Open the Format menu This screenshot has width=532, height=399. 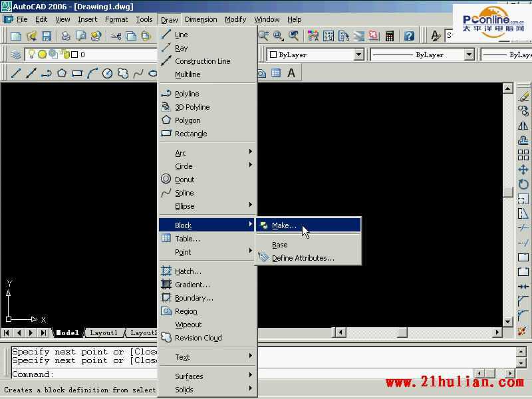(x=116, y=20)
